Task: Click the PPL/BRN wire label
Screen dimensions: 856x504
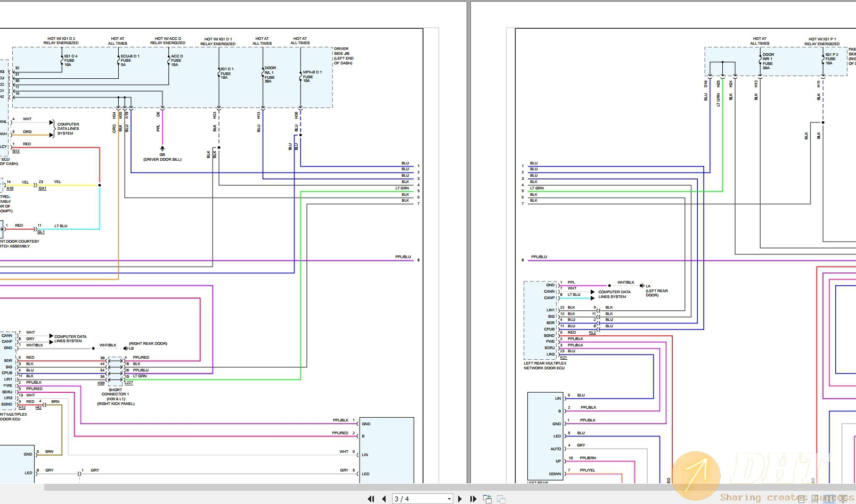Action: pyautogui.click(x=588, y=458)
